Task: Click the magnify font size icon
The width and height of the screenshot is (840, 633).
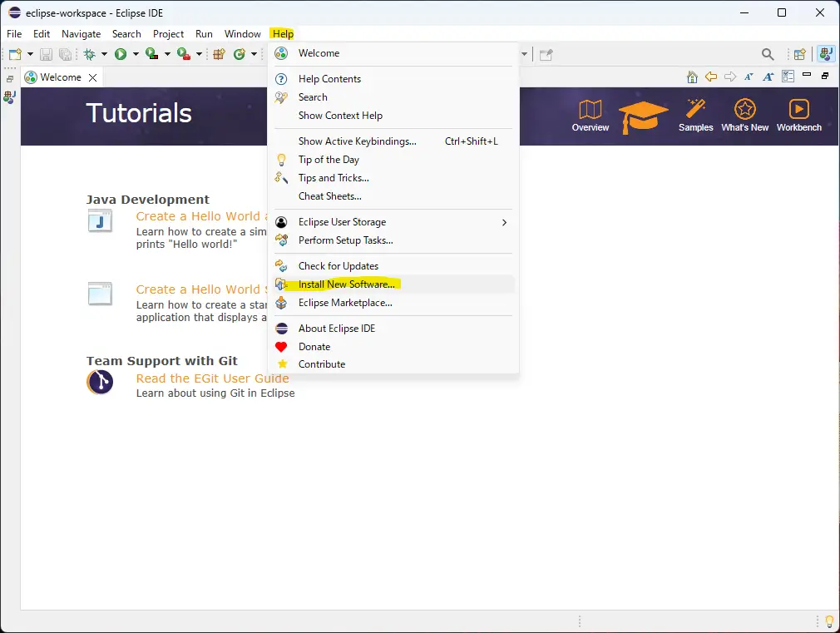Action: click(x=768, y=77)
